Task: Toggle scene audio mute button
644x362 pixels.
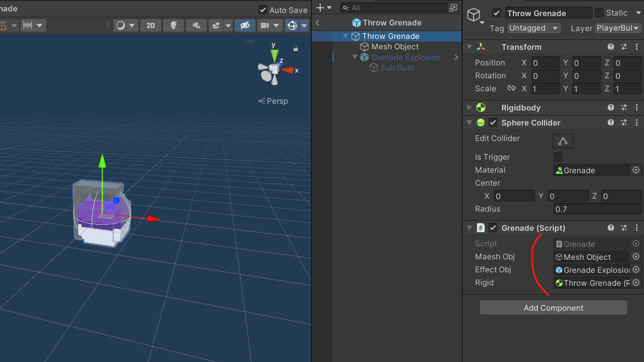Action: 196,25
